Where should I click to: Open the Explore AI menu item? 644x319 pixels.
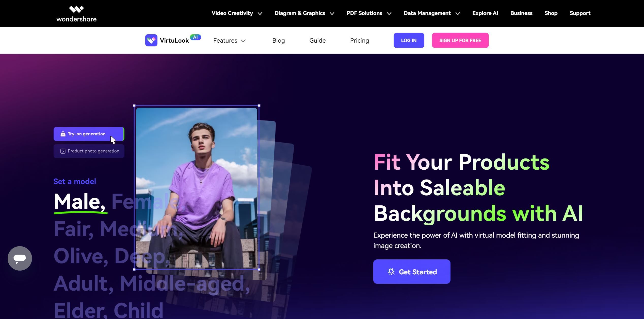coord(485,13)
